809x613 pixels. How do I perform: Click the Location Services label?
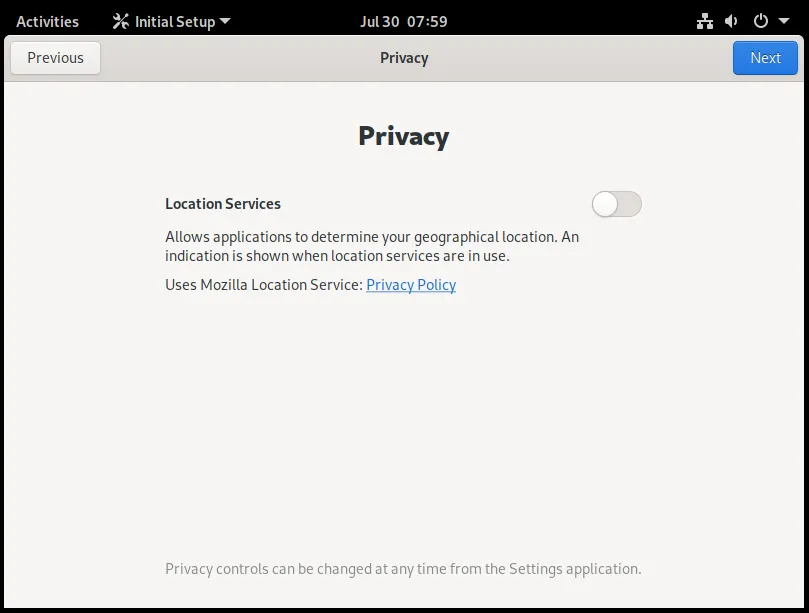[223, 204]
